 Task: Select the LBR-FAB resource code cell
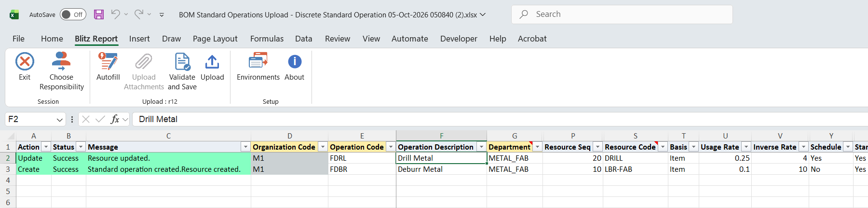coord(635,169)
